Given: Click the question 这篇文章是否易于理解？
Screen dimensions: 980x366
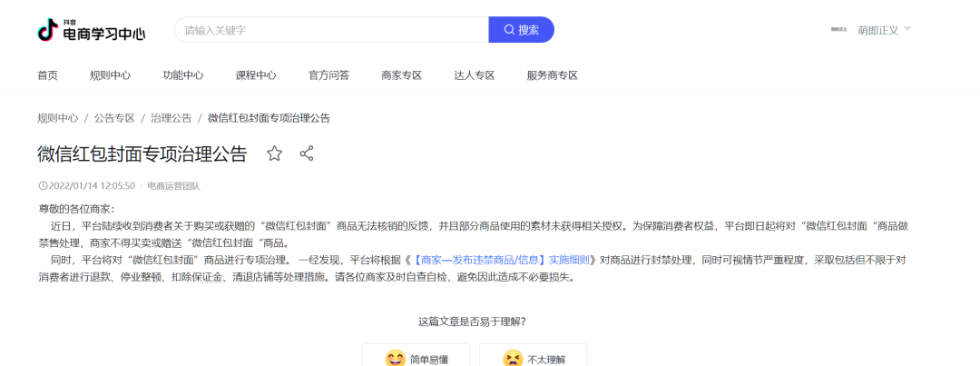Looking at the screenshot, I should click(472, 321).
